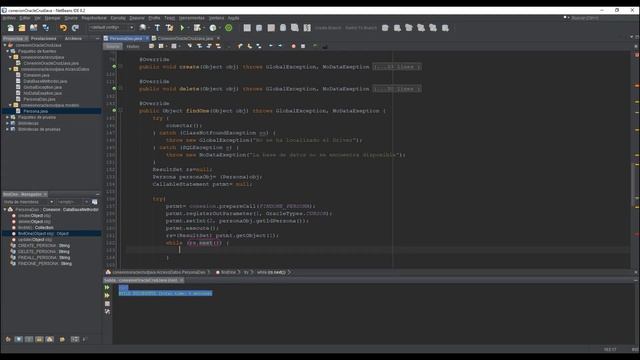
Task: Open the Editar menu
Action: (24, 18)
